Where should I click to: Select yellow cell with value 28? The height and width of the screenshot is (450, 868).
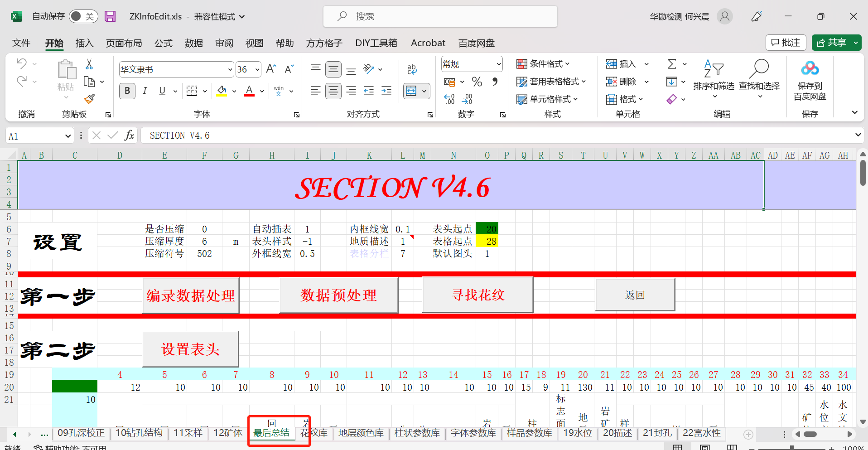[x=487, y=241]
